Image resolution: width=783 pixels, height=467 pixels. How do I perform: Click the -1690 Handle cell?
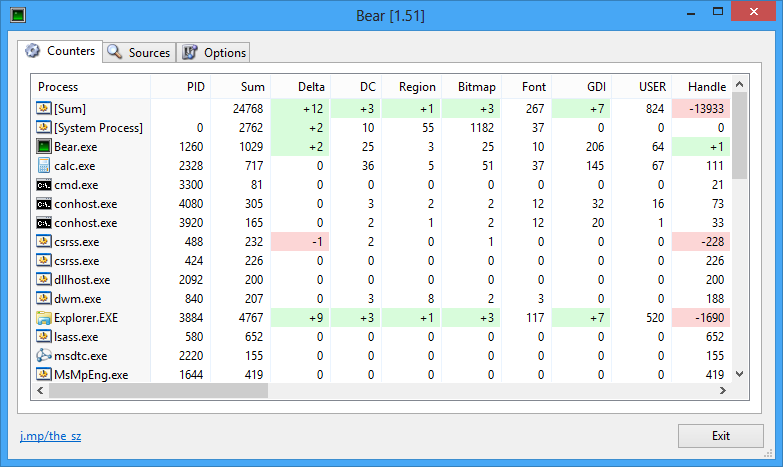[701, 318]
